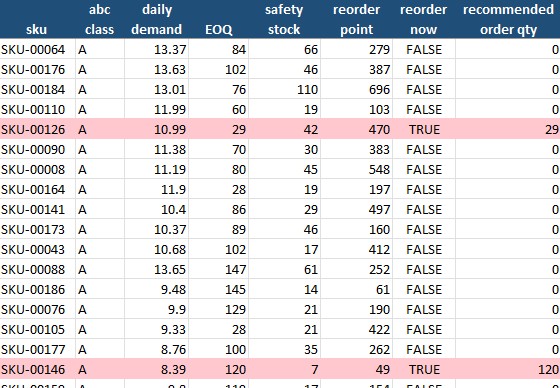Select cell SKU-00184
Viewport: 560px width, 388px height.
(37, 89)
